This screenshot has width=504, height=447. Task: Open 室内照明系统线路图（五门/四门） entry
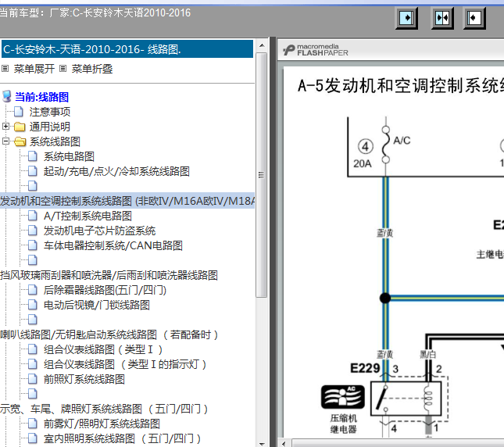123,438
